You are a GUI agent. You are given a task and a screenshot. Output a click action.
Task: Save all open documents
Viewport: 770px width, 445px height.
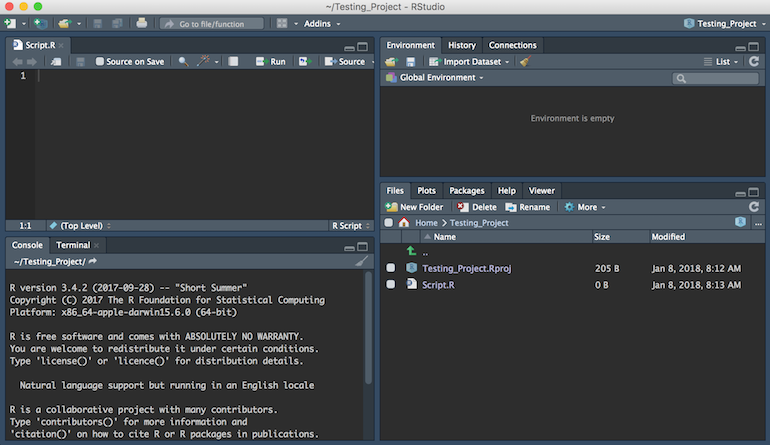[117, 24]
